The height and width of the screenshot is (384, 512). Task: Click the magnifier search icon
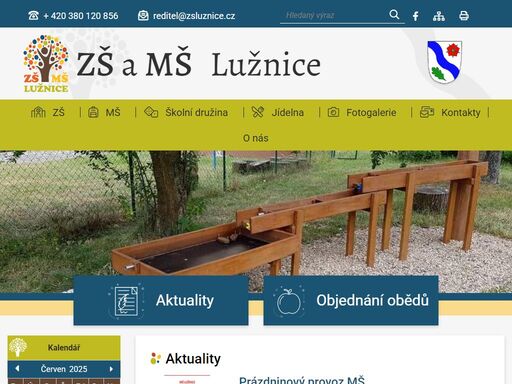(x=394, y=14)
